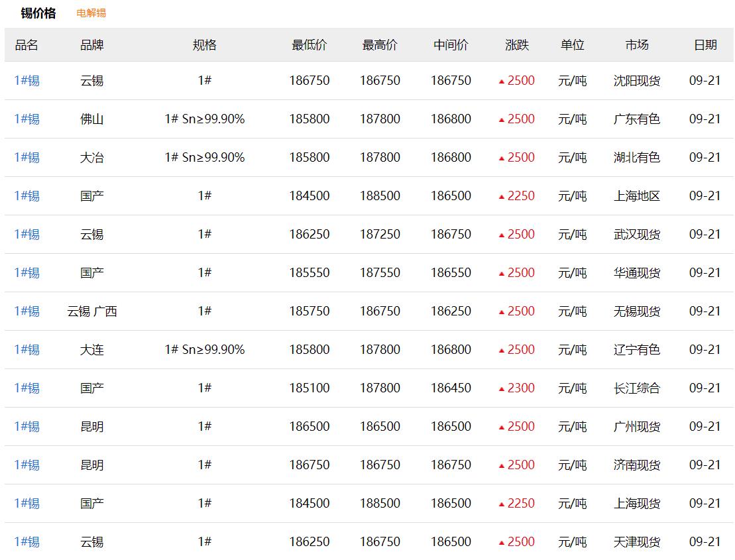
Task: Switch to the 电解锡 tab
Action: [91, 13]
